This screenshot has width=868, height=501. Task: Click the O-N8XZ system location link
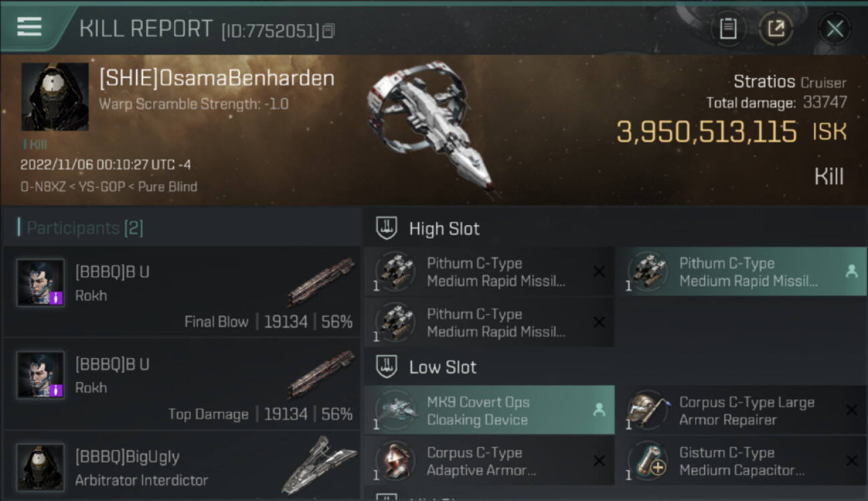pyautogui.click(x=43, y=187)
